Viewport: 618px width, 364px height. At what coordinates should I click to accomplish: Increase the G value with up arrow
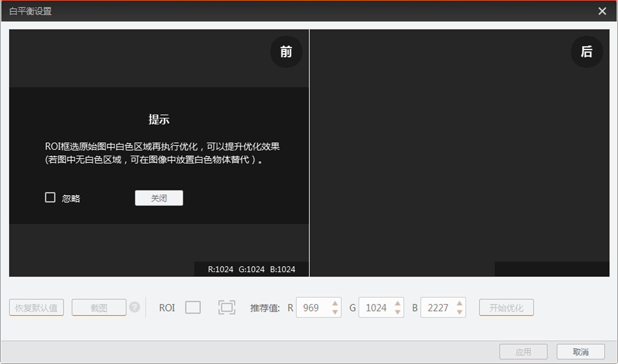click(x=397, y=303)
